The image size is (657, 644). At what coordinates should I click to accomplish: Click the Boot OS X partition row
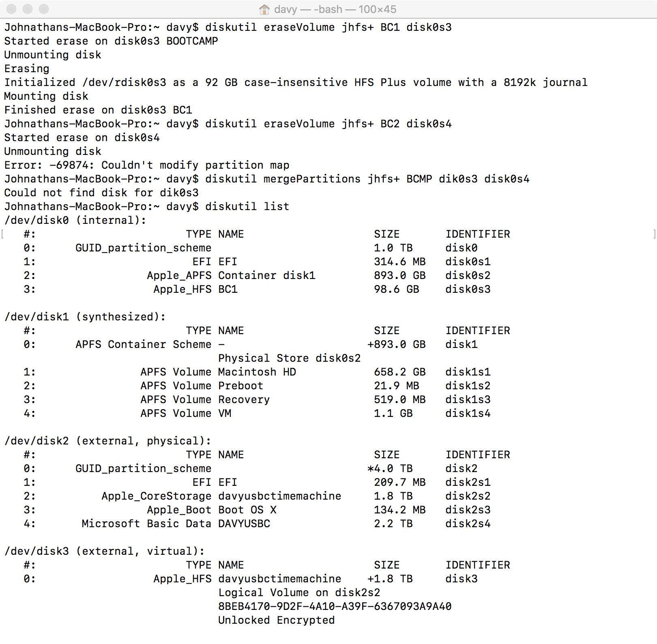tap(257, 510)
